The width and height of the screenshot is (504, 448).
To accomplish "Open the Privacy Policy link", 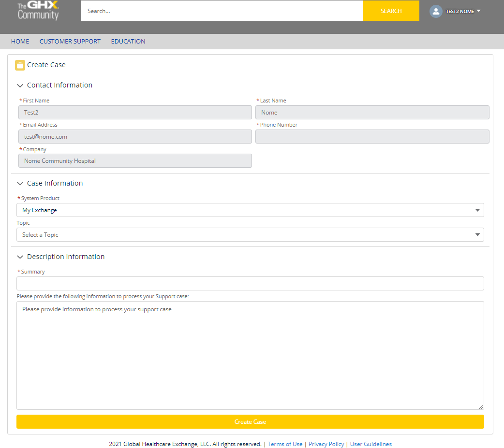I will [x=326, y=444].
